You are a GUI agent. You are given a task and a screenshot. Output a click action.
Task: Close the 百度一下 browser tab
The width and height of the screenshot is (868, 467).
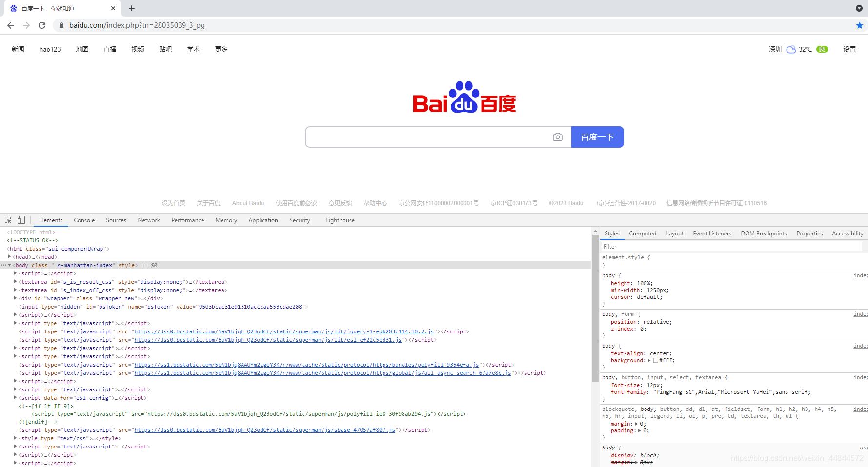113,8
